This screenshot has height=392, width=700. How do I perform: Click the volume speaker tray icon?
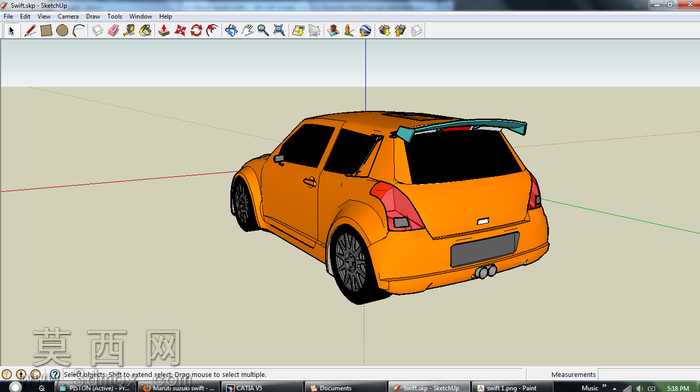639,388
